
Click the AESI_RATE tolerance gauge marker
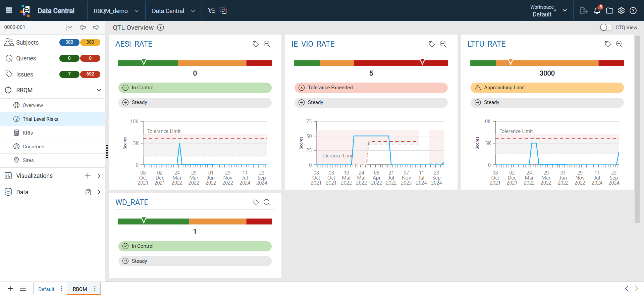[144, 62]
